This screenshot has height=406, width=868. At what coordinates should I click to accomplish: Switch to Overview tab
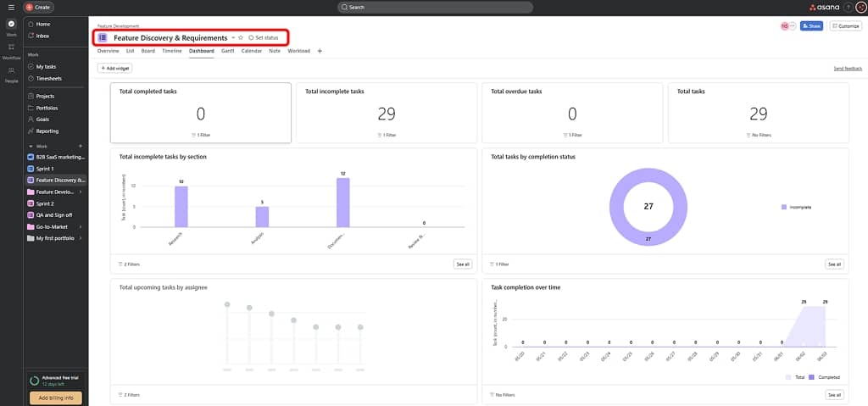pyautogui.click(x=108, y=51)
